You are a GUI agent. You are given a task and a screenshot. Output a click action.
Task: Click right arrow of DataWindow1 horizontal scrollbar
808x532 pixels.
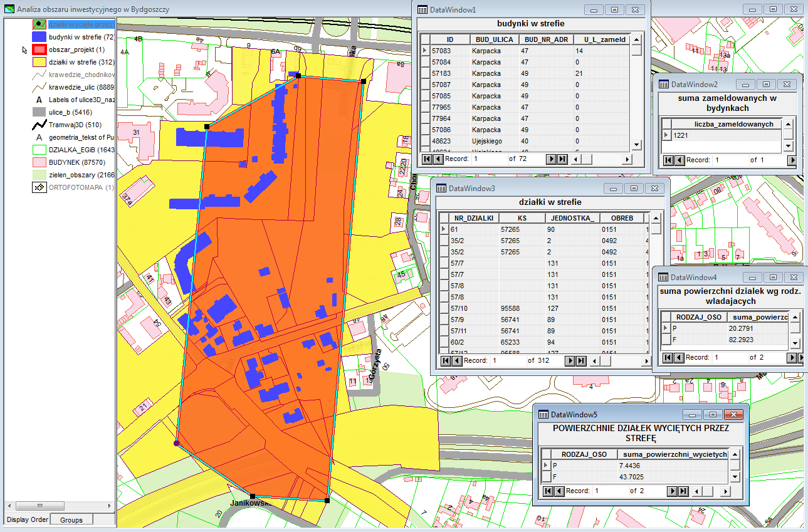coord(627,159)
